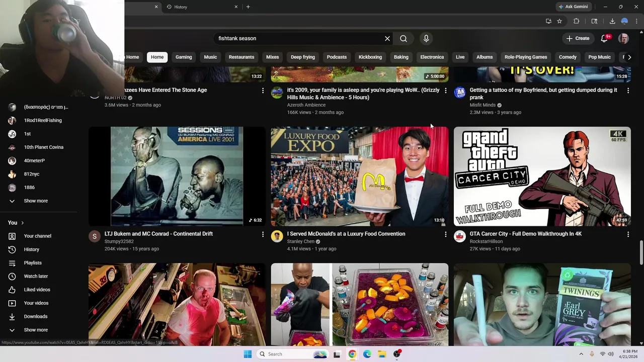Open the Luxury Food Expo thumbnail
The height and width of the screenshot is (362, 644).
coord(360,176)
